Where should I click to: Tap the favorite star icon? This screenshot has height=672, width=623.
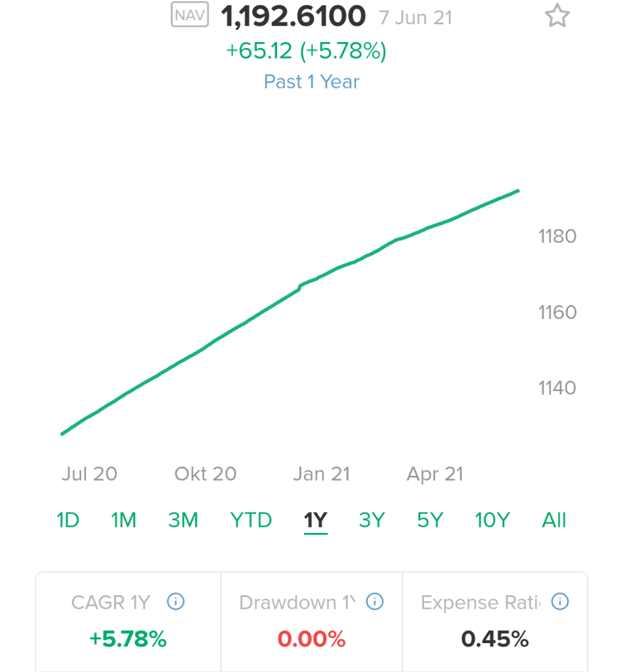557,16
